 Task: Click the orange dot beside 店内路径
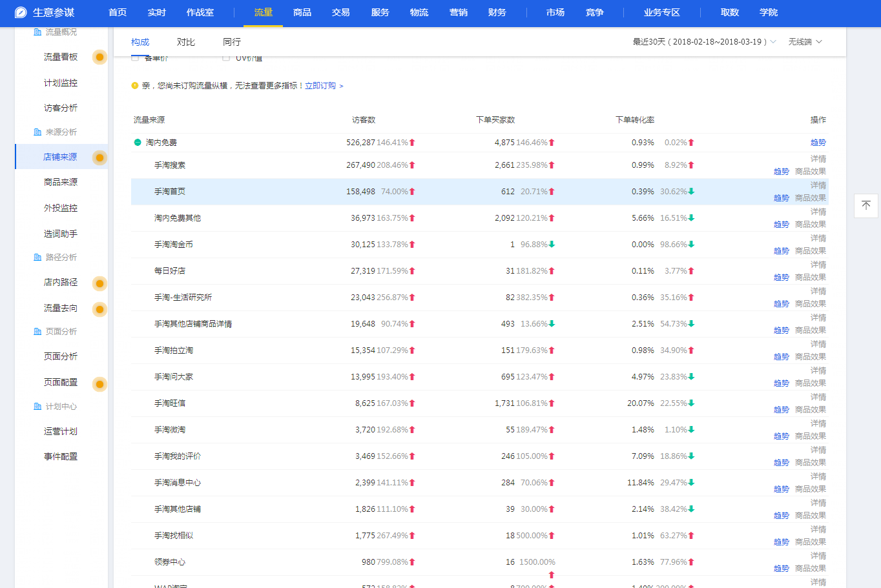99,283
